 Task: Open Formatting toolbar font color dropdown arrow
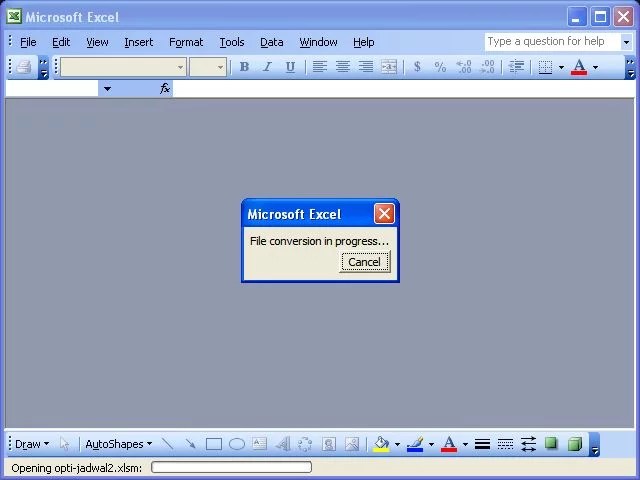[x=596, y=67]
